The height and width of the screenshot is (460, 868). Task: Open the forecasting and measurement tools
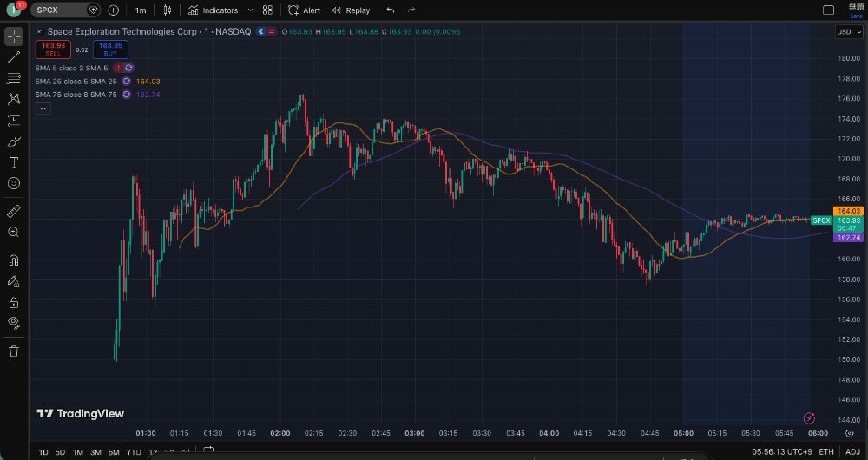click(x=14, y=120)
